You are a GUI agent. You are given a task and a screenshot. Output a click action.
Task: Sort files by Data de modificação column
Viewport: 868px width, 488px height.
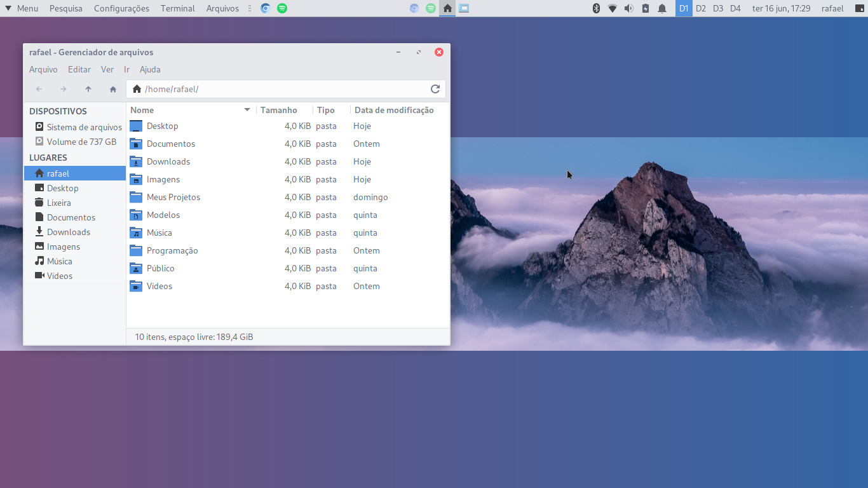pos(394,110)
